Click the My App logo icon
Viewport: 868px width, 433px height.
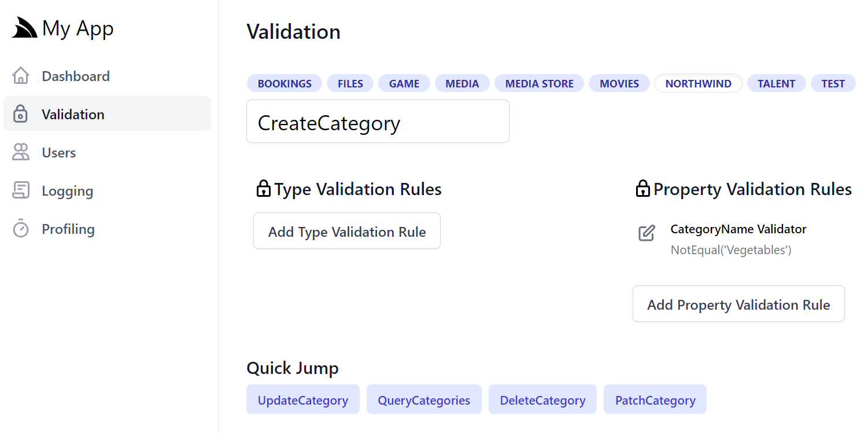pos(24,28)
